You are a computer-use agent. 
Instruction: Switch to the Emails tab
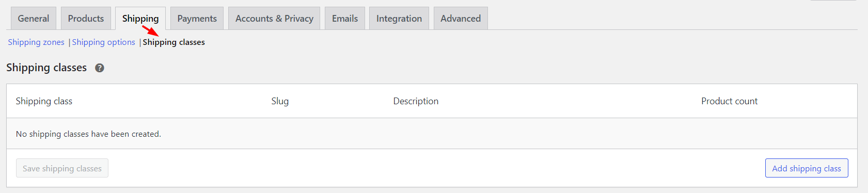(345, 19)
